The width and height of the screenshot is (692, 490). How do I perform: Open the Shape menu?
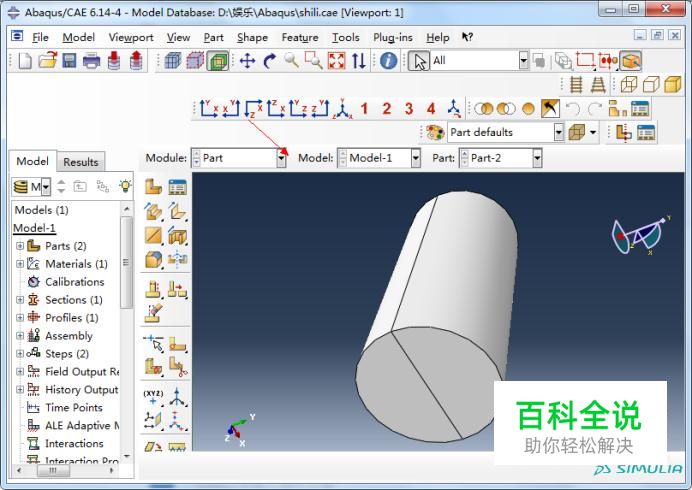(252, 38)
